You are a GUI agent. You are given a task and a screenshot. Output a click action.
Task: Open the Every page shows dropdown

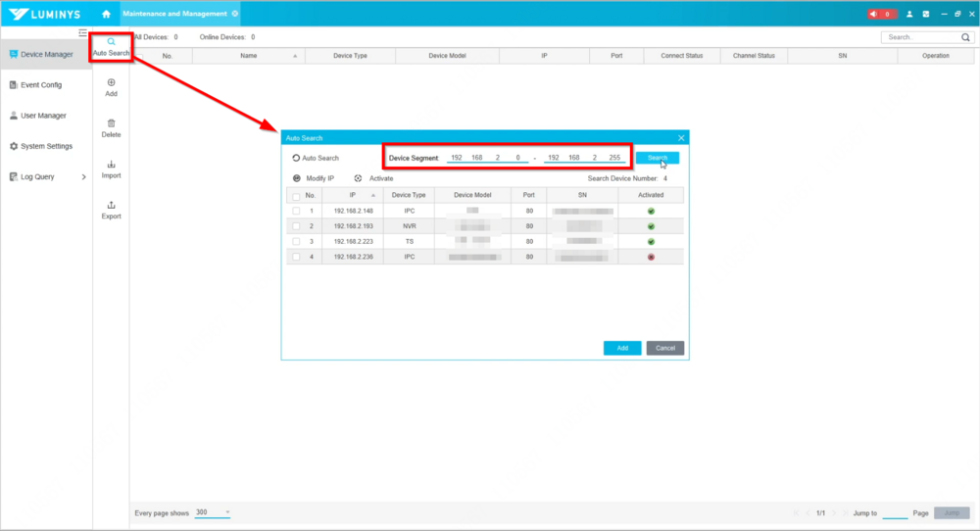213,512
